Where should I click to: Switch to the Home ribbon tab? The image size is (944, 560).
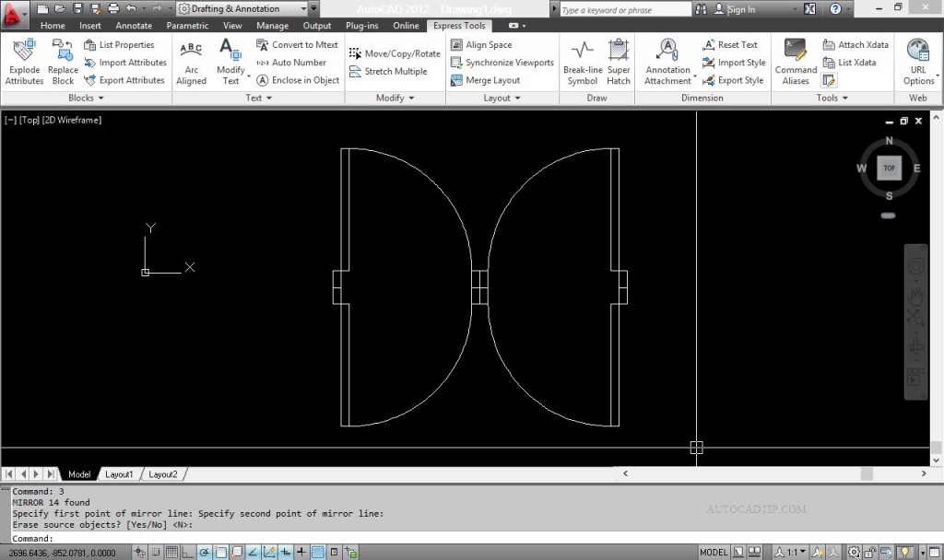tap(53, 26)
